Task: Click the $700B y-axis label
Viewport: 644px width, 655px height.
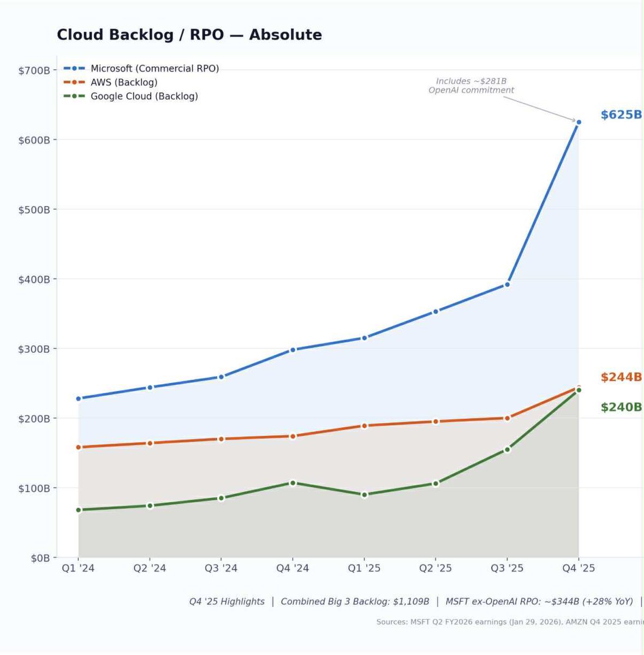Action: click(34, 70)
